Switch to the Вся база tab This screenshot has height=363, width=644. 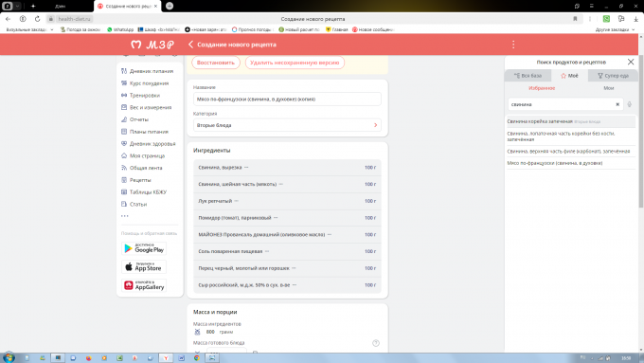[528, 76]
